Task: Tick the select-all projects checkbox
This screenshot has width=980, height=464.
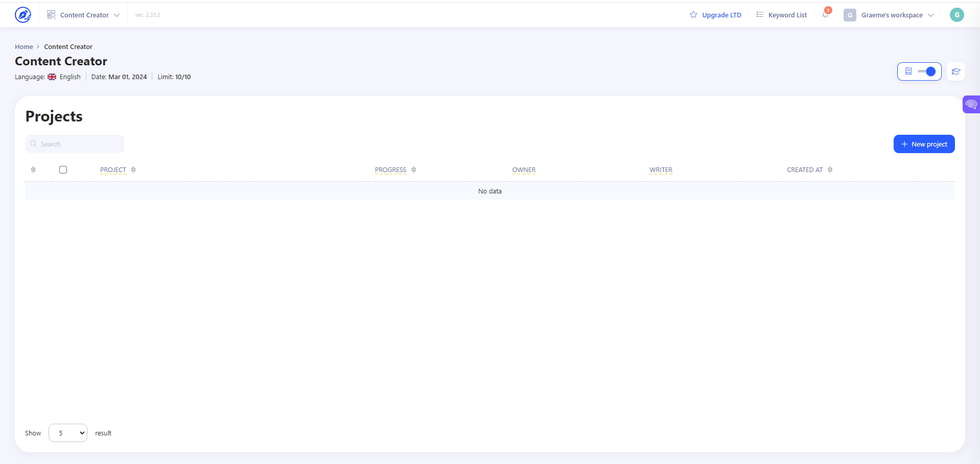Action: [x=63, y=169]
